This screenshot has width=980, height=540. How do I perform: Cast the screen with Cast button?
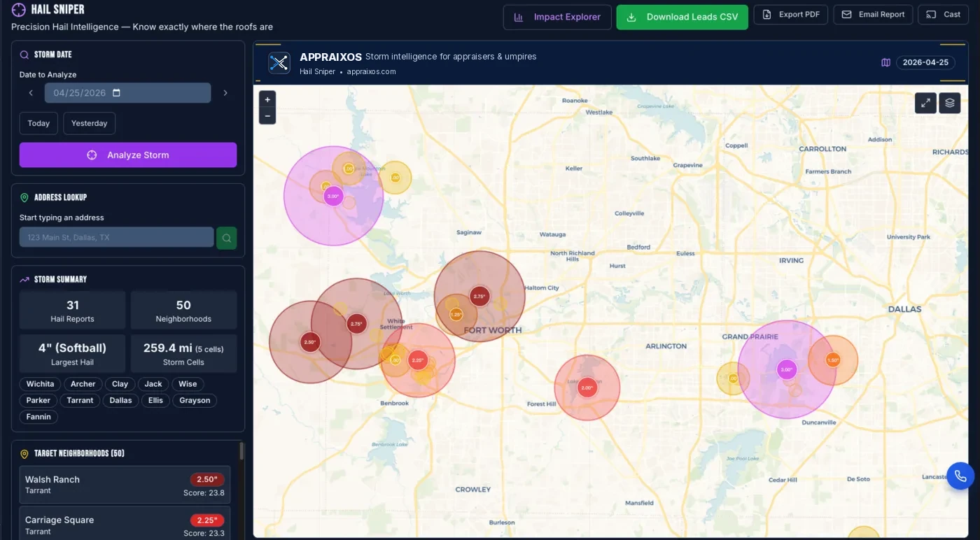[x=942, y=15]
